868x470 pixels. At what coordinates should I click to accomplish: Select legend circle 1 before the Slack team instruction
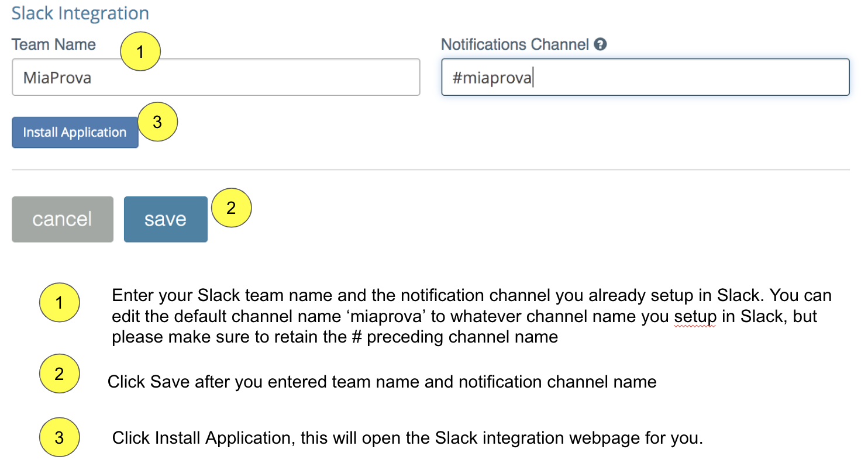pyautogui.click(x=59, y=303)
